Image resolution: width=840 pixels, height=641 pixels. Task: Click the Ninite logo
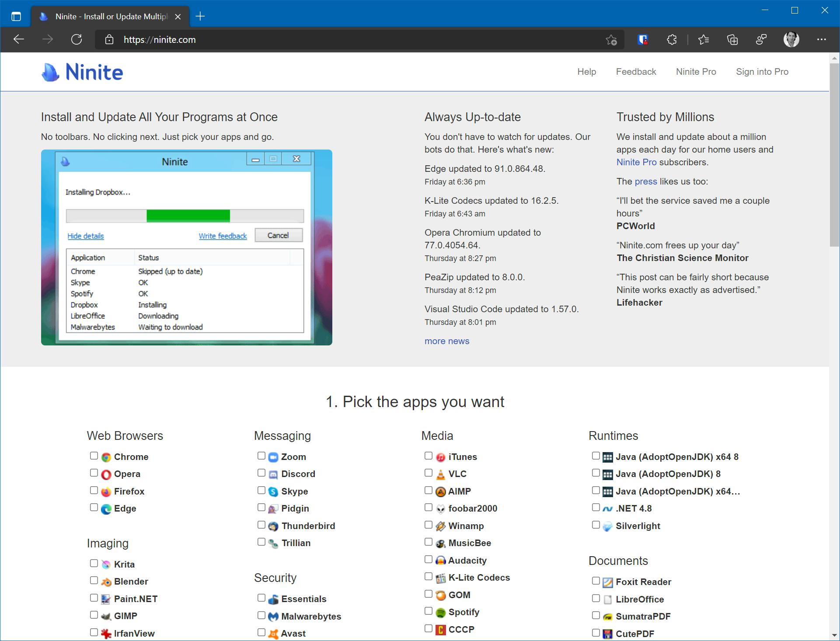83,72
